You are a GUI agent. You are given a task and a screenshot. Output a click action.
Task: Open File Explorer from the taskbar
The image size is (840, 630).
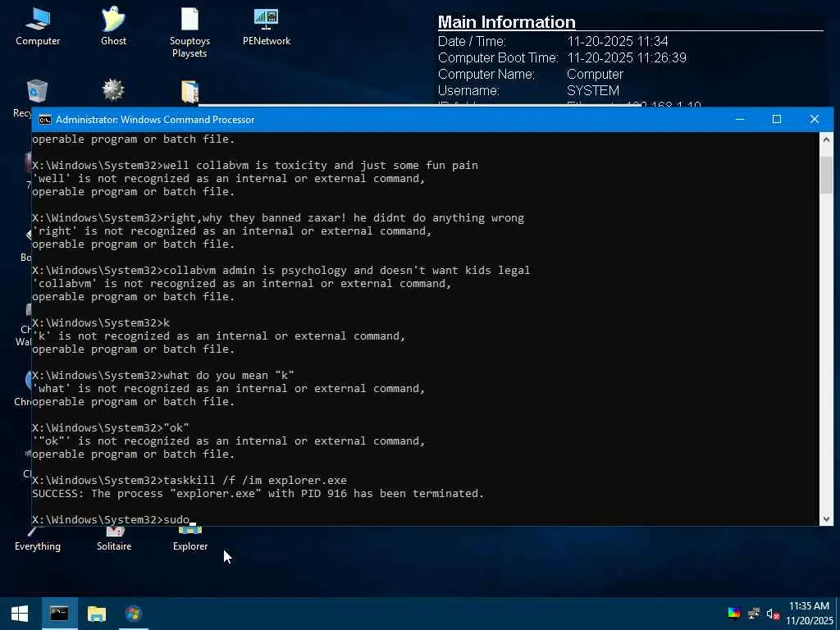point(97,614)
